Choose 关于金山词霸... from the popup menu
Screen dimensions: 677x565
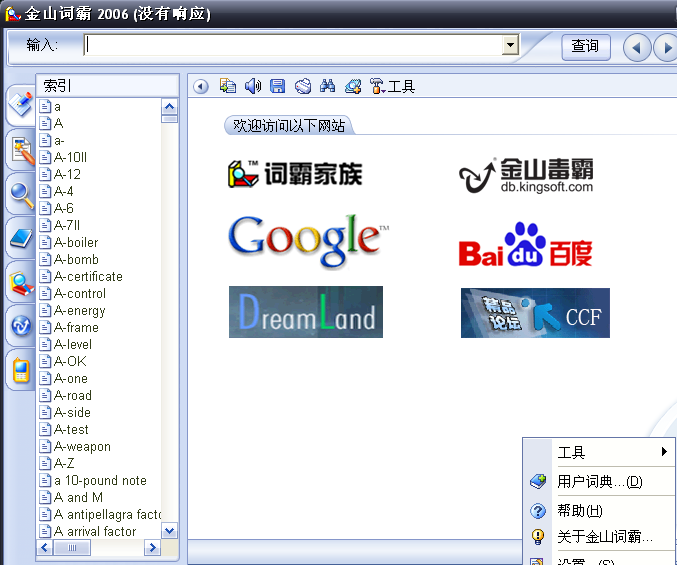coord(599,537)
